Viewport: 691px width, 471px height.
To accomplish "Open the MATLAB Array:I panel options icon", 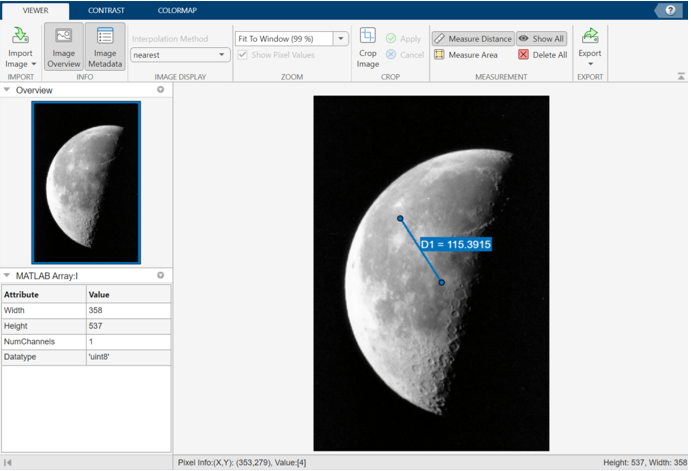I will coord(161,275).
